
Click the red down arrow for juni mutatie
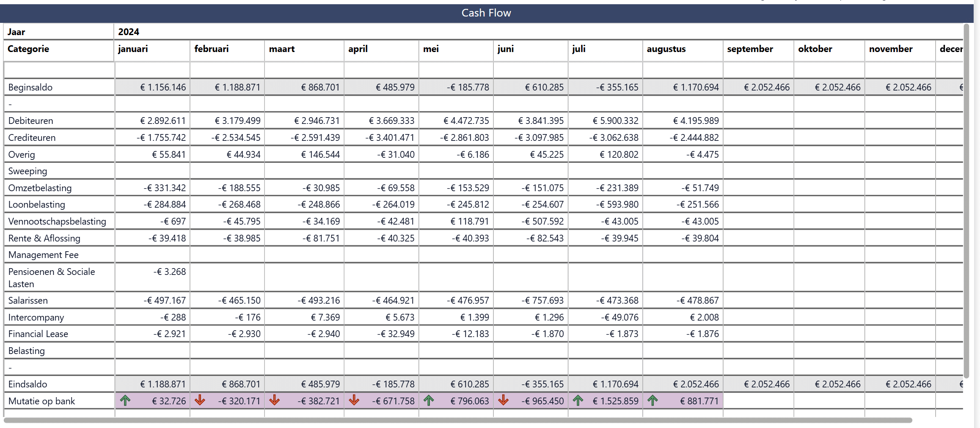504,401
